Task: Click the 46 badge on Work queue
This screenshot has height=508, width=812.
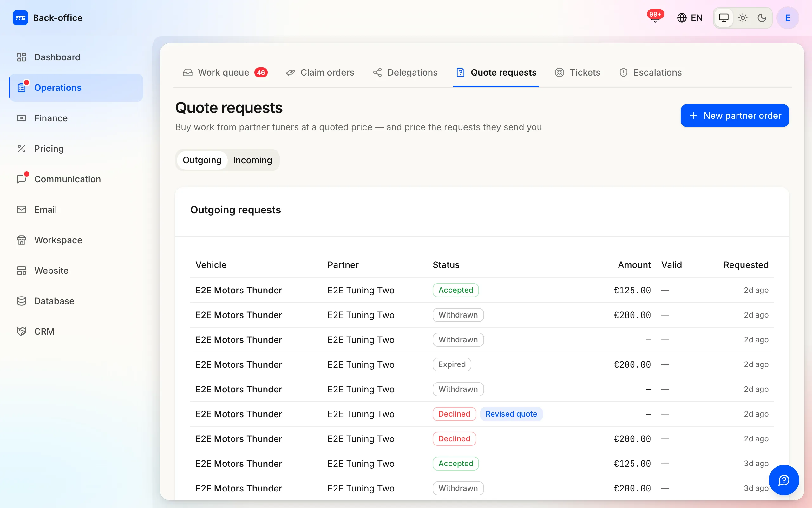Action: [x=261, y=73]
